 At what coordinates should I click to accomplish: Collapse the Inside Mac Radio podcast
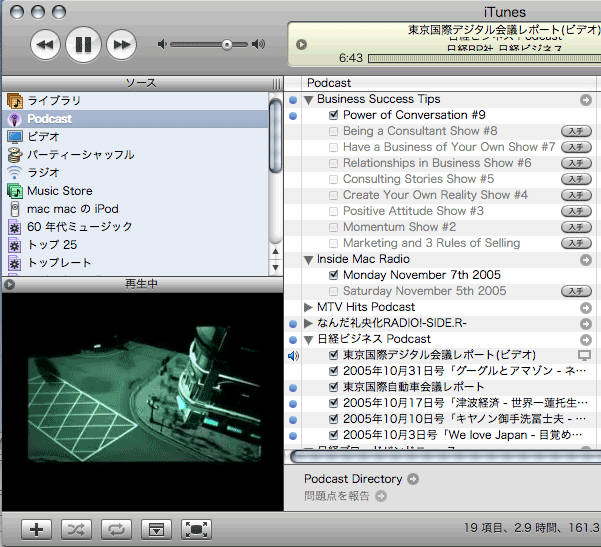point(308,260)
